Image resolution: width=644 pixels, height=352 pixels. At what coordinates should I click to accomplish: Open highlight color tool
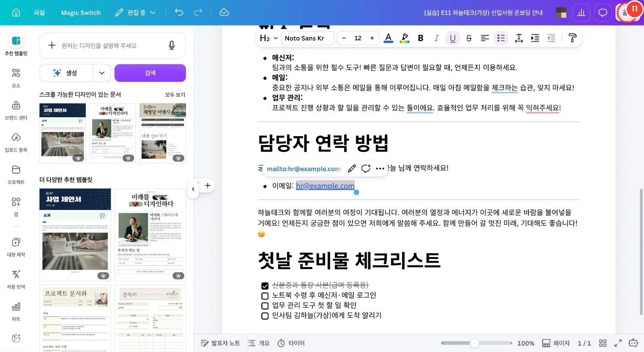click(x=405, y=38)
